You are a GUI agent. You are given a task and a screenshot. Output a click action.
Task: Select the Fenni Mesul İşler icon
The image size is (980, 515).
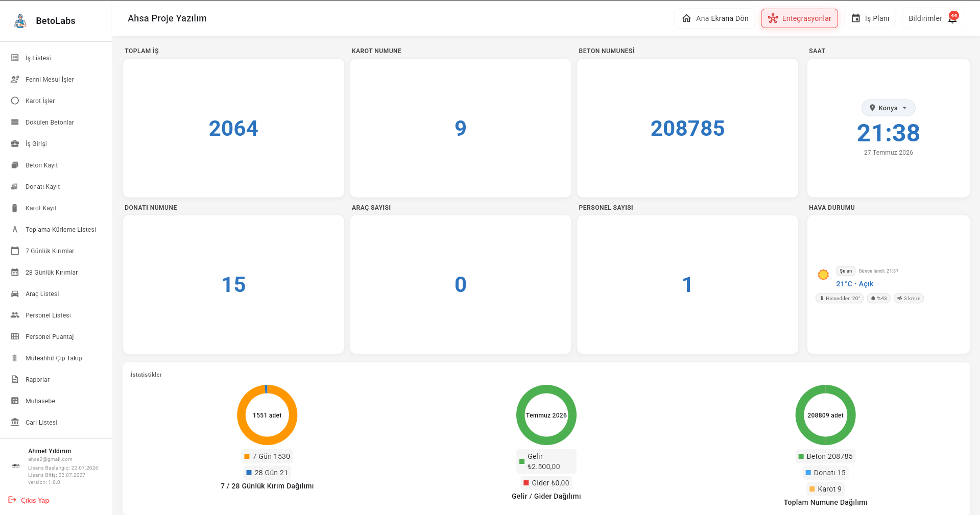(x=15, y=80)
